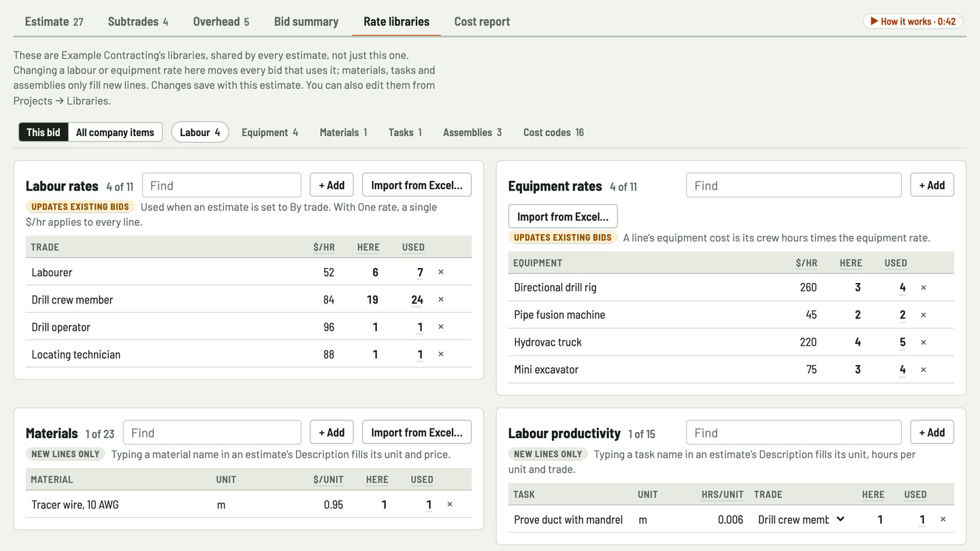Show the Assemblies library
The width and height of the screenshot is (980, 551).
[472, 132]
